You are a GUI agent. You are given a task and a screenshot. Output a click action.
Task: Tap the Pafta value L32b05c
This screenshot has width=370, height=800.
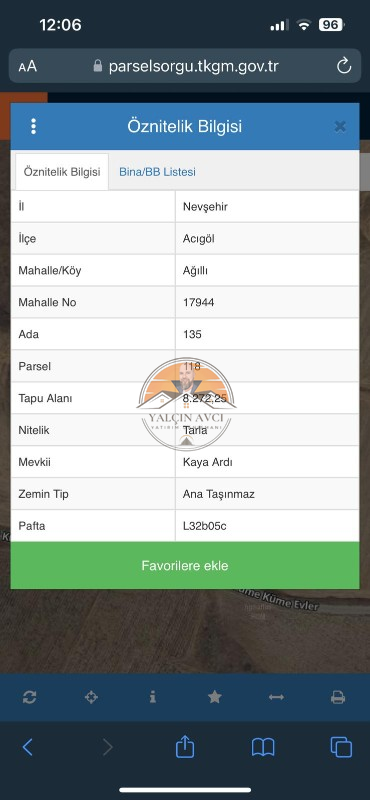[205, 526]
